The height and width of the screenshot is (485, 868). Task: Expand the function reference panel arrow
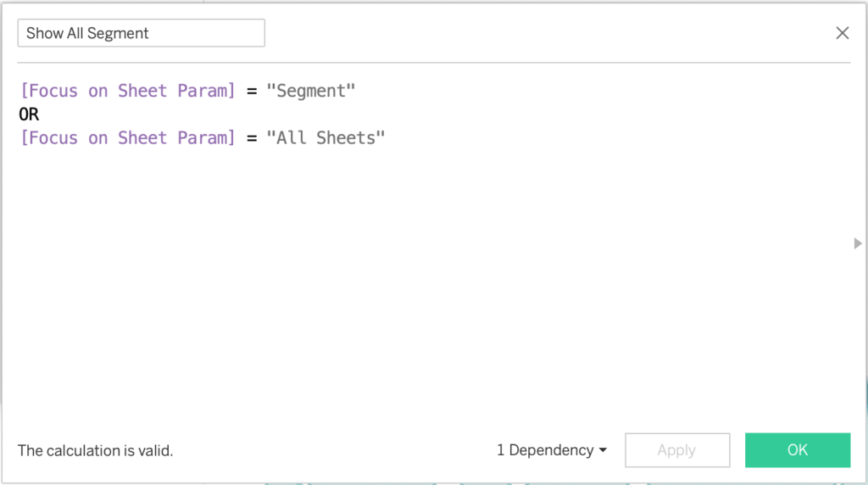tap(857, 243)
